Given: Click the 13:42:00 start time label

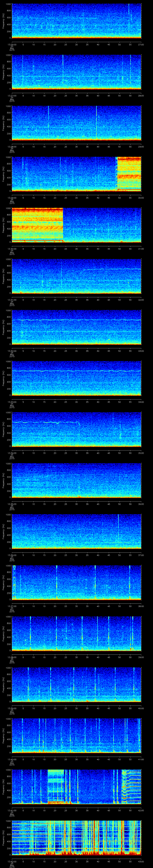Looking at the screenshot, I should pyautogui.click(x=12, y=861).
